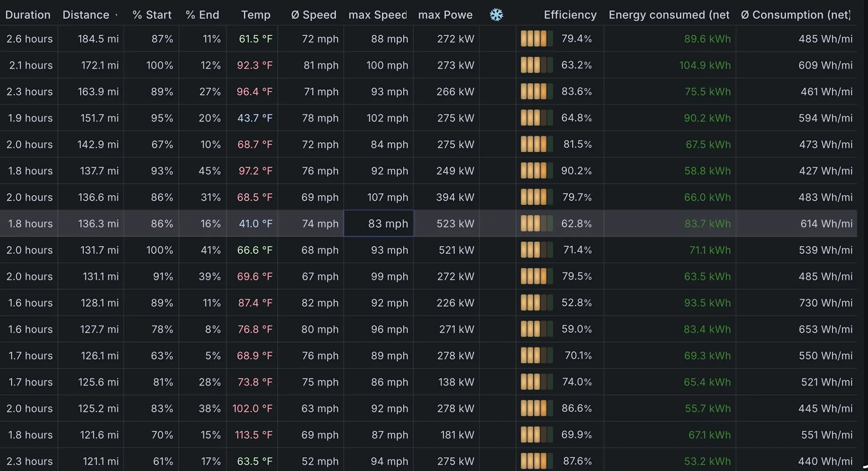Click the 523 kW max power cell
The width and height of the screenshot is (868, 471).
445,224
